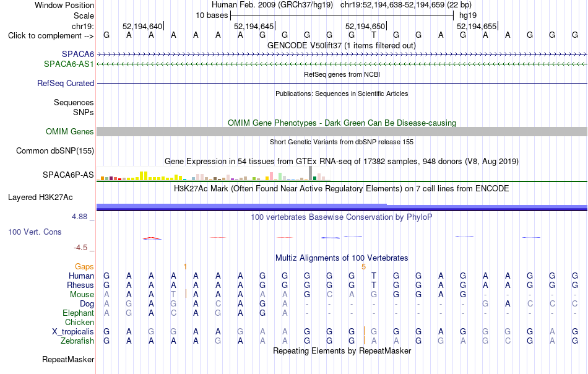Viewport: 588px width, 374px height.
Task: Click 'Multiz Alignments of 100 Vertebrates' title
Action: [x=342, y=258]
